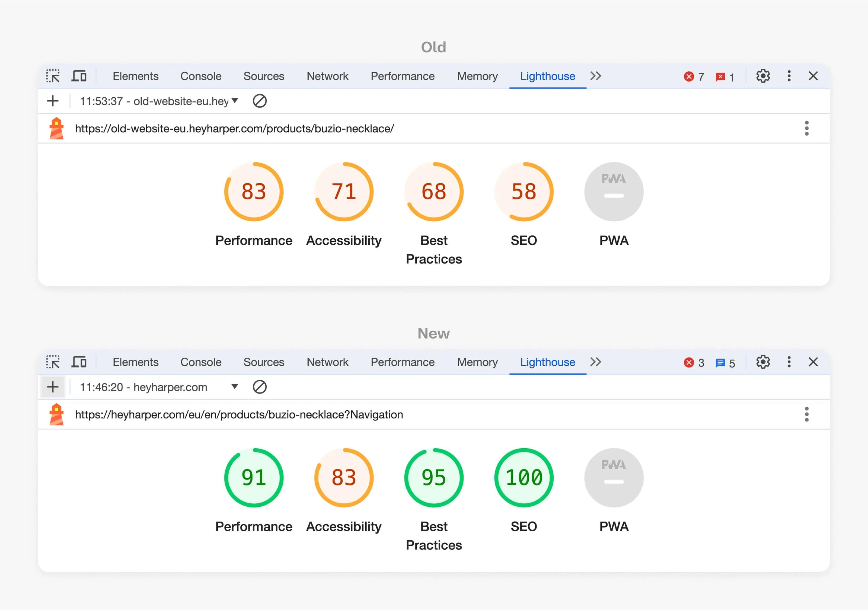Click the clear all reports icon beside the 11:46:20 report
The width and height of the screenshot is (868, 610).
[259, 387]
